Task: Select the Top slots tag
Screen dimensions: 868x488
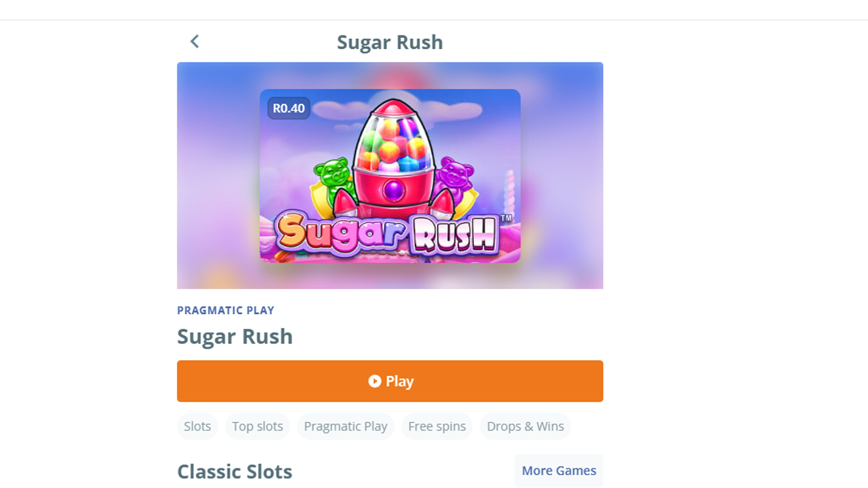Action: [257, 426]
